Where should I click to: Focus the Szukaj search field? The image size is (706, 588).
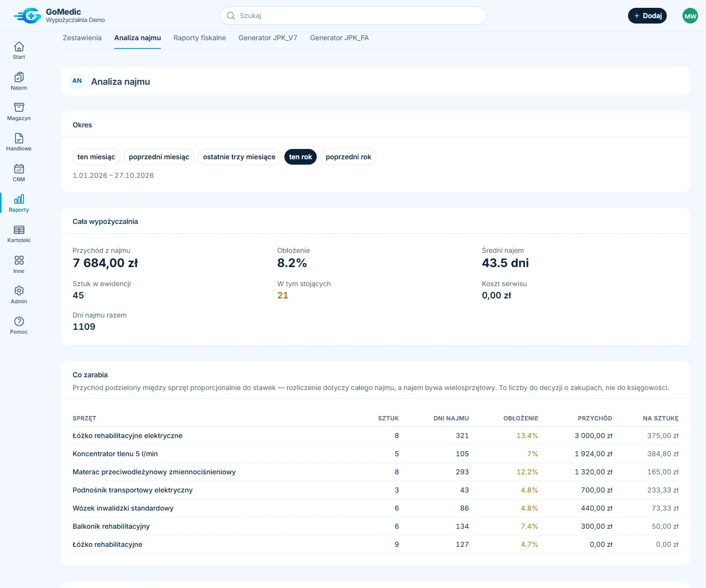pos(353,16)
